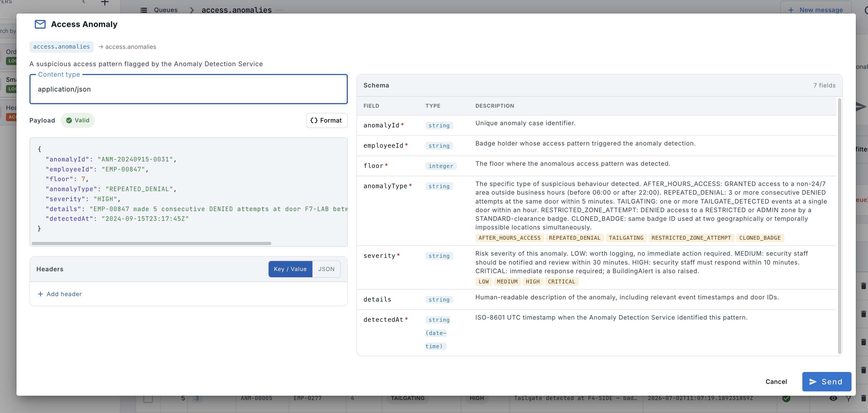Viewport: 868px width, 413px height.
Task: Click the plus icon next to Add header
Action: (41, 294)
